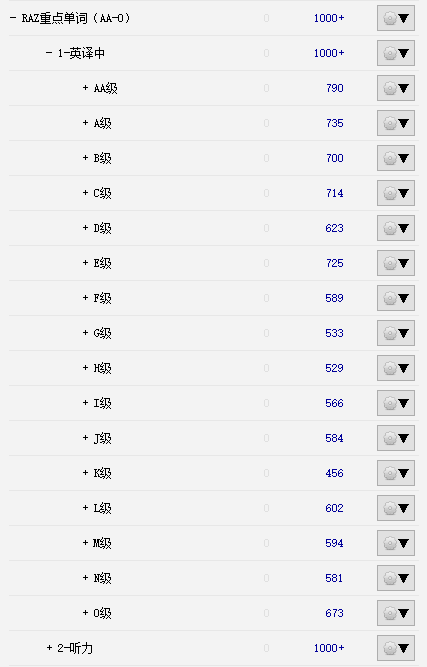This screenshot has width=427, height=667.
Task: Open the J级 deck
Action: point(102,438)
